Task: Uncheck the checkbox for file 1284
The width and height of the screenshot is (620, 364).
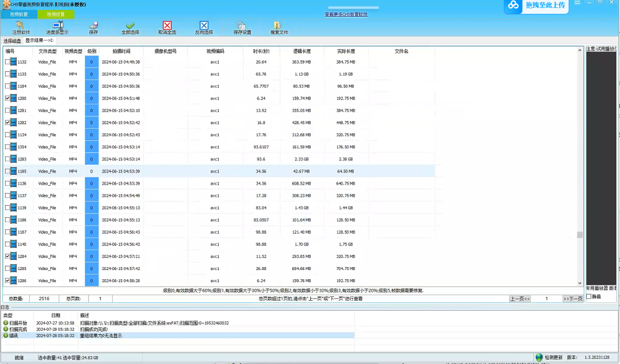Action: [7, 256]
